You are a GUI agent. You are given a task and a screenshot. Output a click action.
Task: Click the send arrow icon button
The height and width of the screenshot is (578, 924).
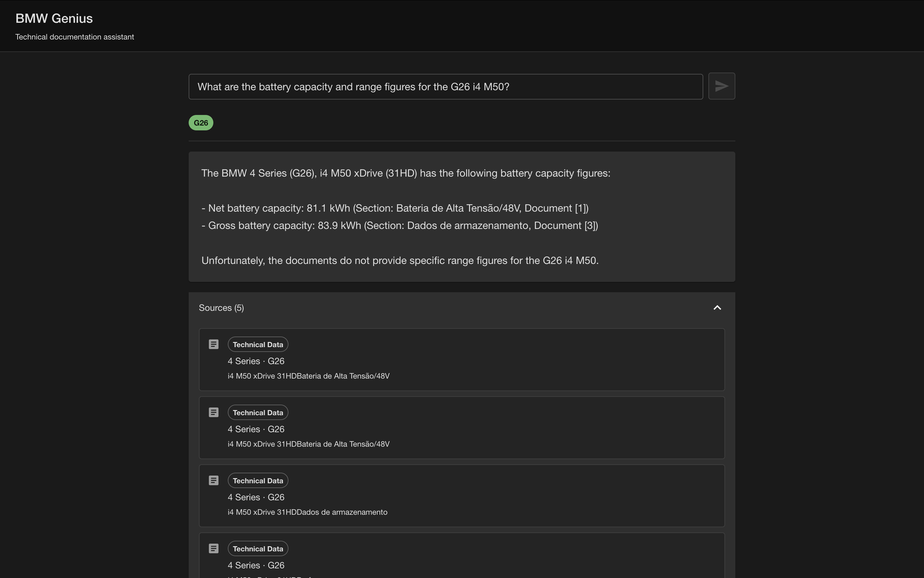click(722, 86)
